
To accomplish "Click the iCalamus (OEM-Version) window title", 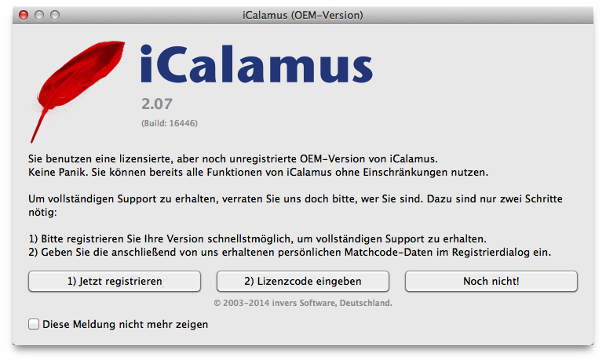I will click(x=303, y=15).
